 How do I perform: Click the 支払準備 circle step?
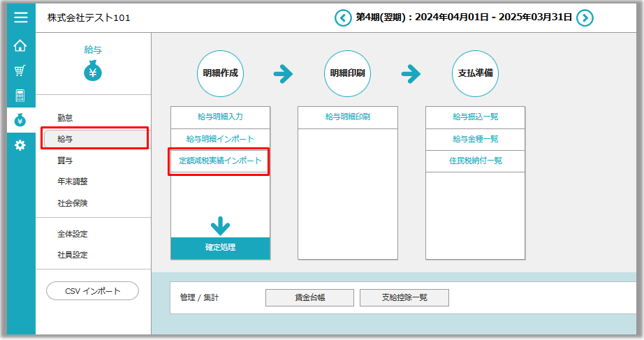click(475, 73)
